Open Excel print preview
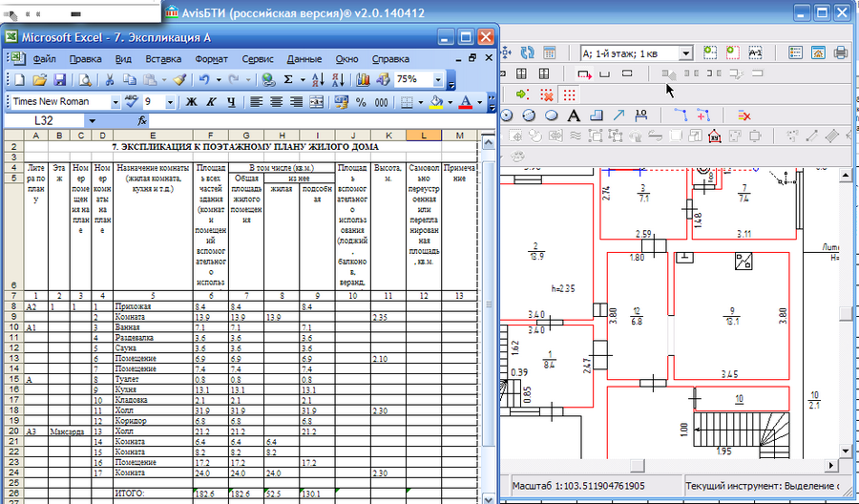Image resolution: width=859 pixels, height=504 pixels. click(x=85, y=80)
